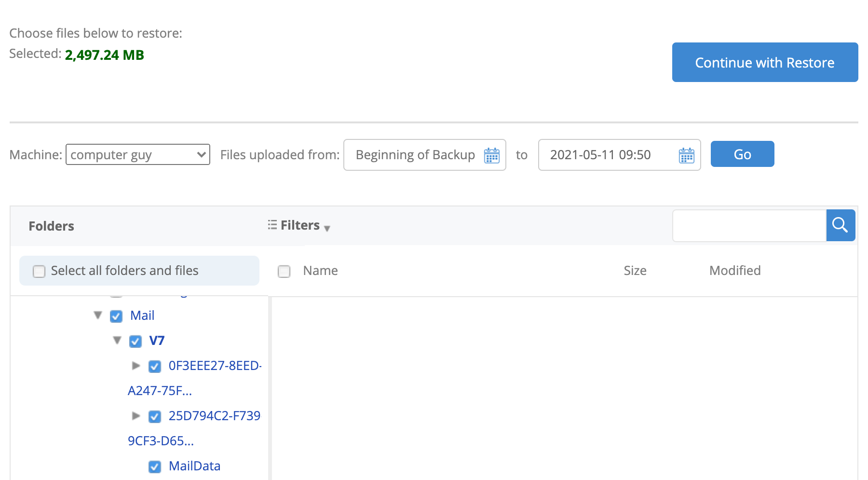Screen dimensions: 868x480
Task: Click Continue with Restore
Action: click(764, 62)
